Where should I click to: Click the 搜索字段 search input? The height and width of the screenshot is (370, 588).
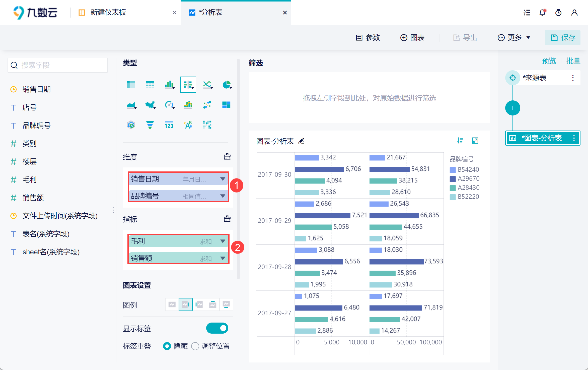(58, 65)
